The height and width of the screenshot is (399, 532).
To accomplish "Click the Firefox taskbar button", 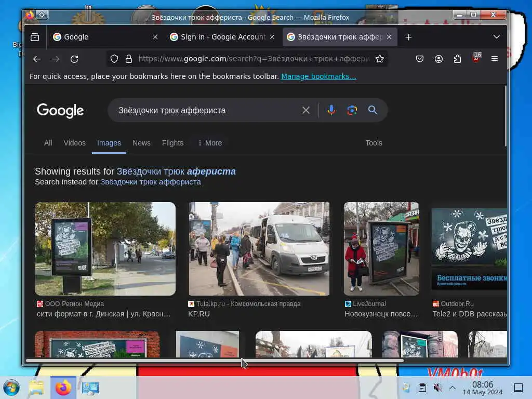I will (x=63, y=388).
